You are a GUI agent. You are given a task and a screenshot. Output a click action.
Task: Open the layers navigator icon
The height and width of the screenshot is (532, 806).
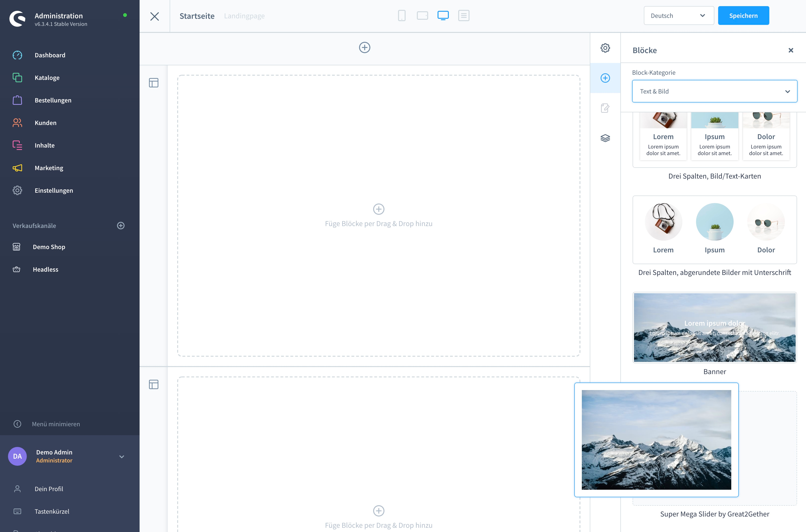(x=605, y=138)
